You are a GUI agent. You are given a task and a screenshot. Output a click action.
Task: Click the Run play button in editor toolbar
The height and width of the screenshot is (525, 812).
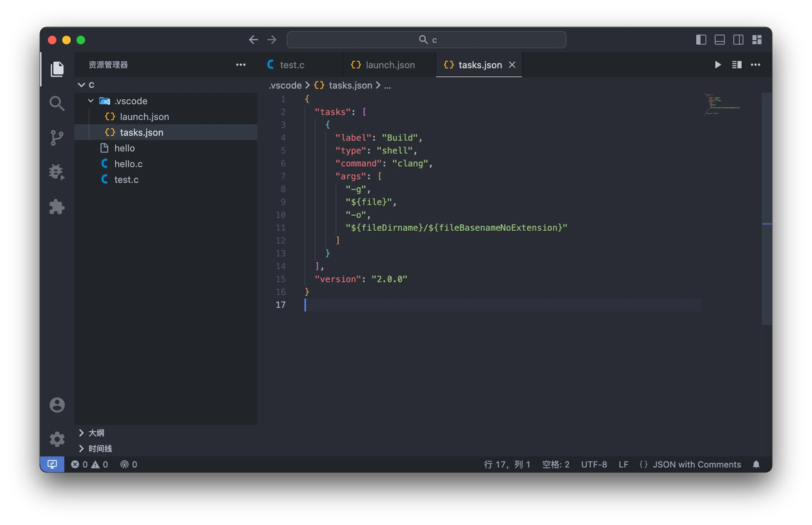click(x=718, y=65)
